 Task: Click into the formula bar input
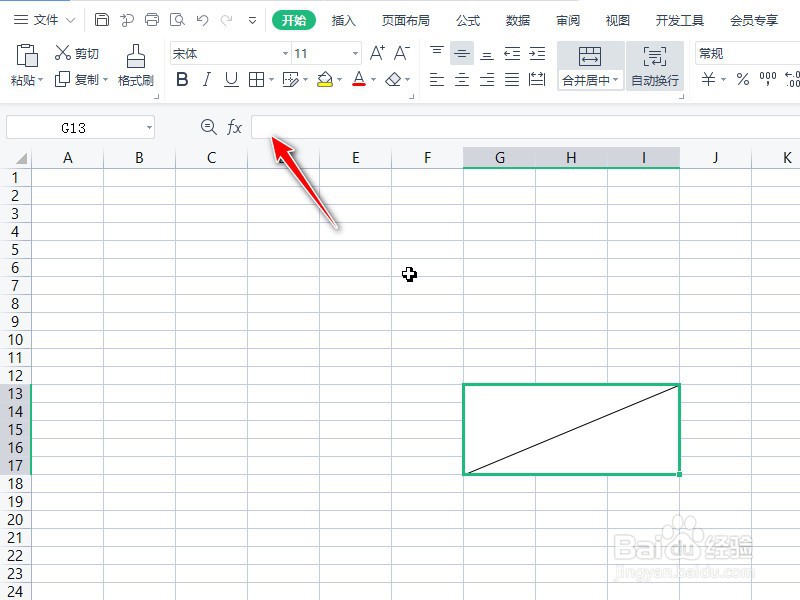526,127
